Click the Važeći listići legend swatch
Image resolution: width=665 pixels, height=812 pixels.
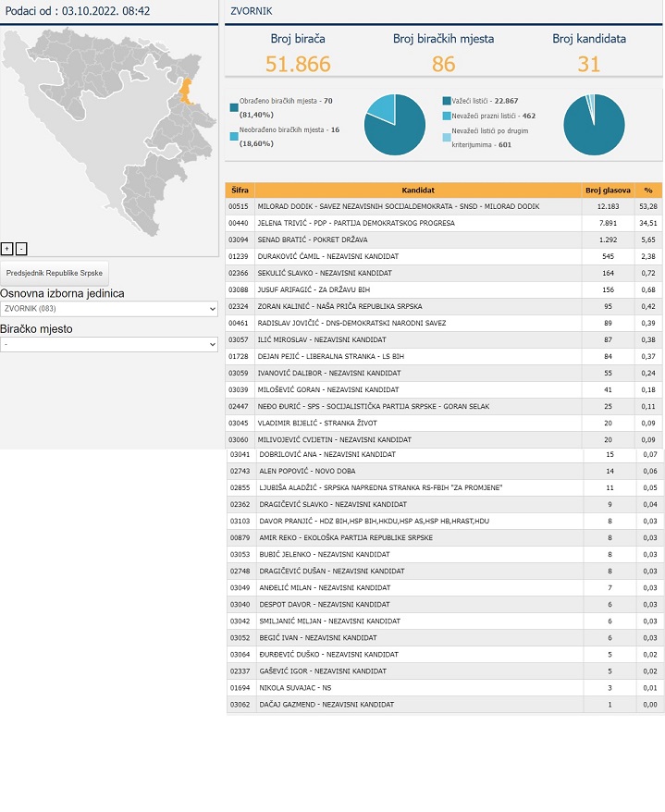tap(447, 100)
